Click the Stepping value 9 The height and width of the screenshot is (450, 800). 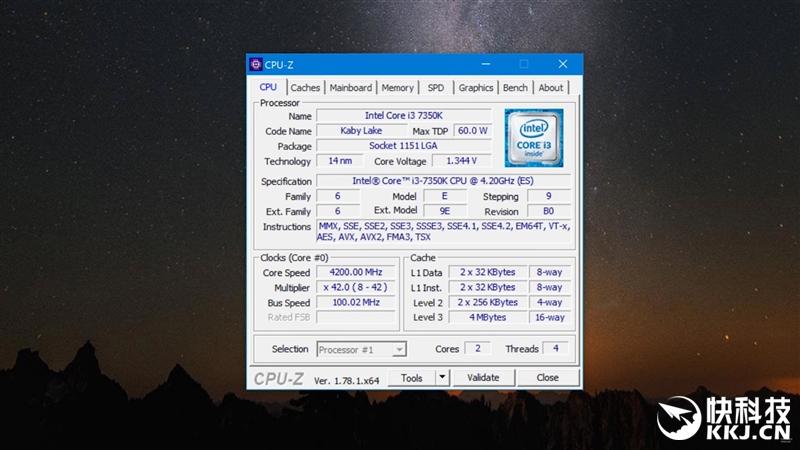(548, 196)
